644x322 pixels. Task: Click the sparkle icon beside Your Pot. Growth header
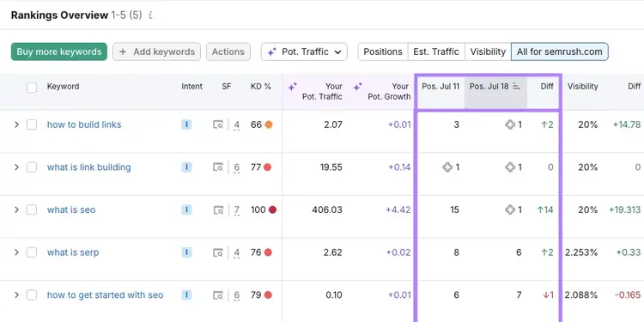(x=358, y=87)
